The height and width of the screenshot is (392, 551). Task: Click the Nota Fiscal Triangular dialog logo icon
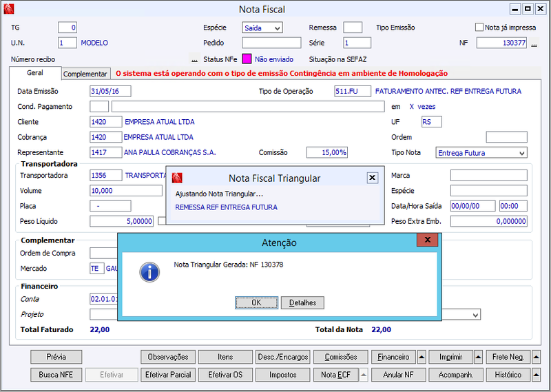click(177, 178)
